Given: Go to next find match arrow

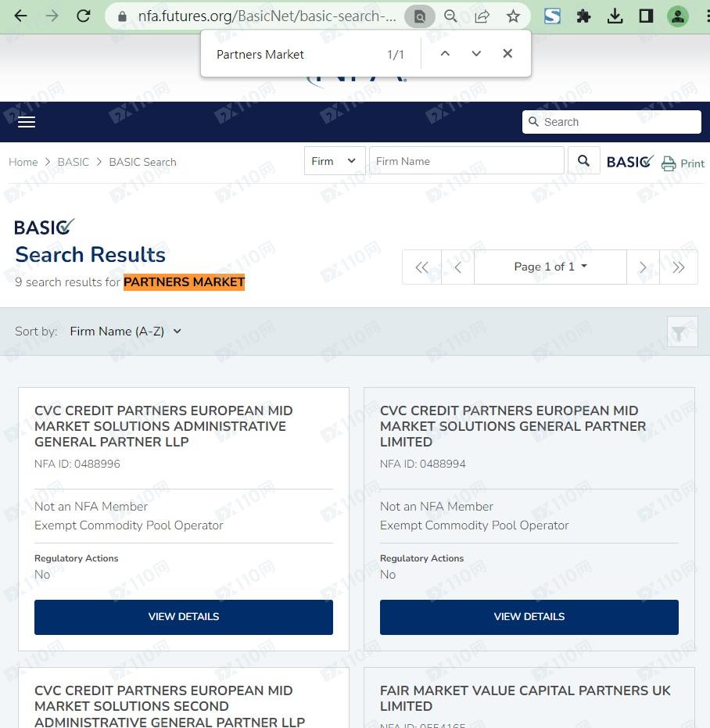Looking at the screenshot, I should (476, 54).
